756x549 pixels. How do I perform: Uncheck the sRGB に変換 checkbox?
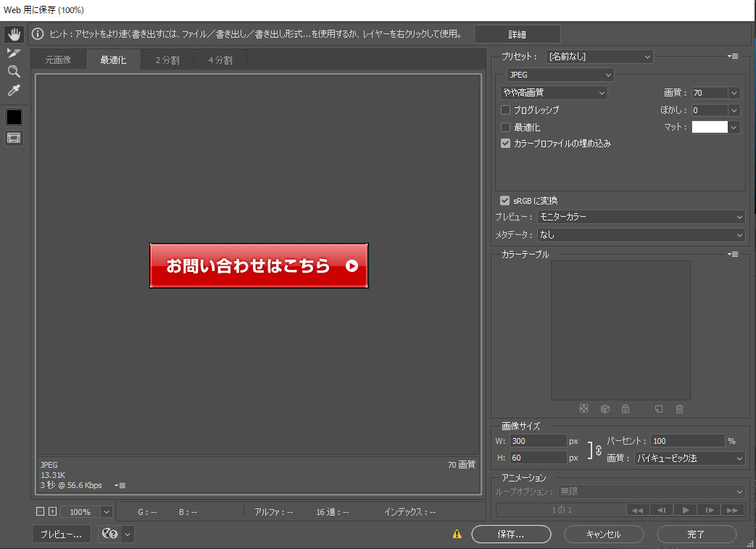point(504,200)
